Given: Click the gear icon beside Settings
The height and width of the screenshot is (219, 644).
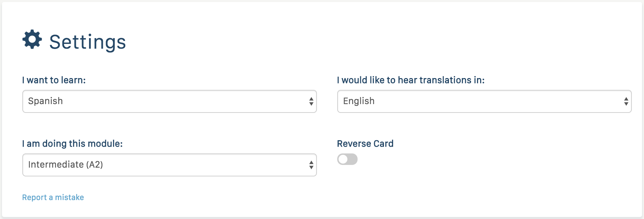Looking at the screenshot, I should point(32,40).
